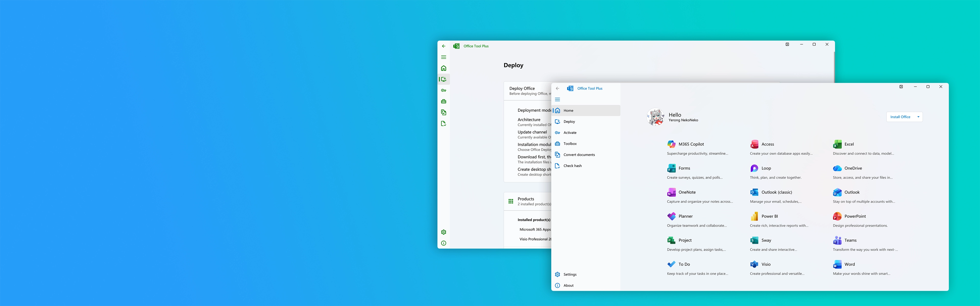980x306 pixels.
Task: Click Products grid icon in Deploy window
Action: click(x=511, y=201)
